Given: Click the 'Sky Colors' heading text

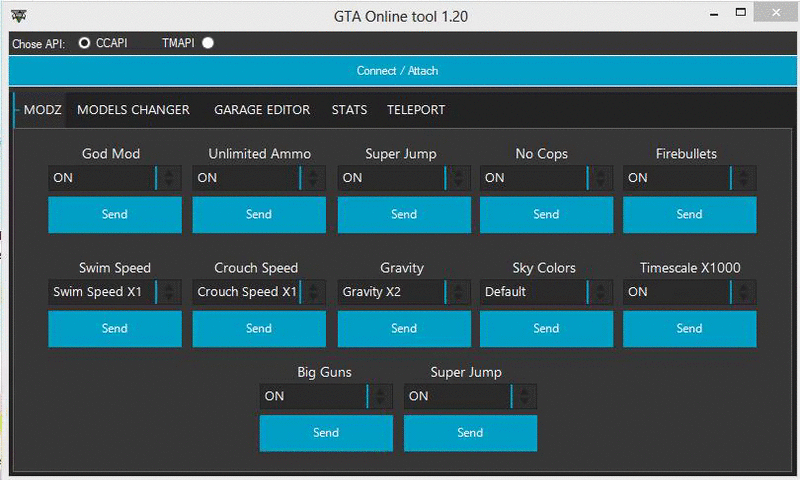Looking at the screenshot, I should (544, 268).
